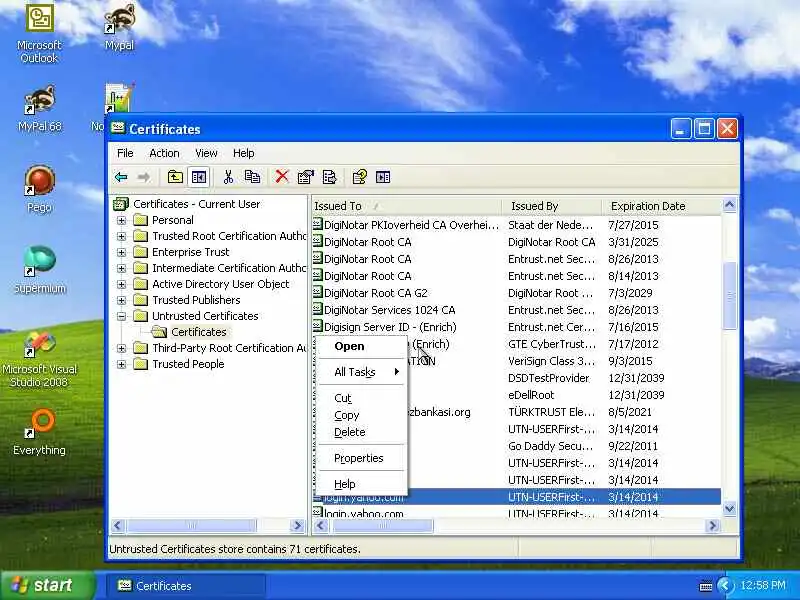Image resolution: width=800 pixels, height=600 pixels.
Task: Select DigiNotar PKIoverheid CA Overhei... row
Action: (x=516, y=225)
